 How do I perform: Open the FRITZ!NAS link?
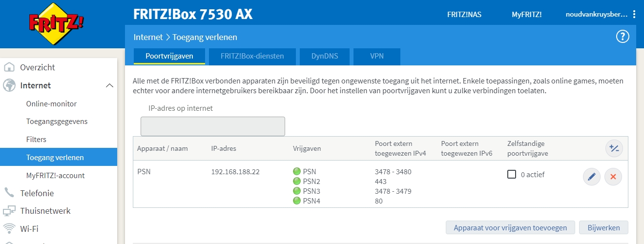click(x=464, y=14)
